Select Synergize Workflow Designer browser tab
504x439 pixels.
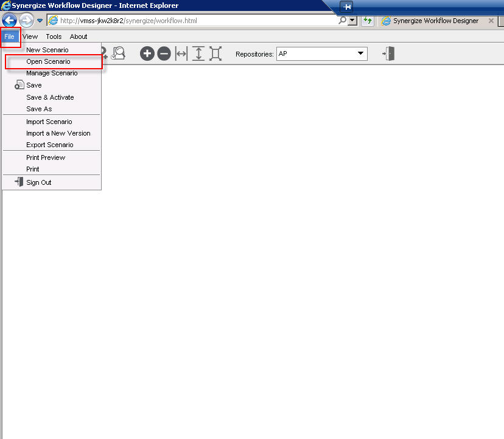(436, 21)
